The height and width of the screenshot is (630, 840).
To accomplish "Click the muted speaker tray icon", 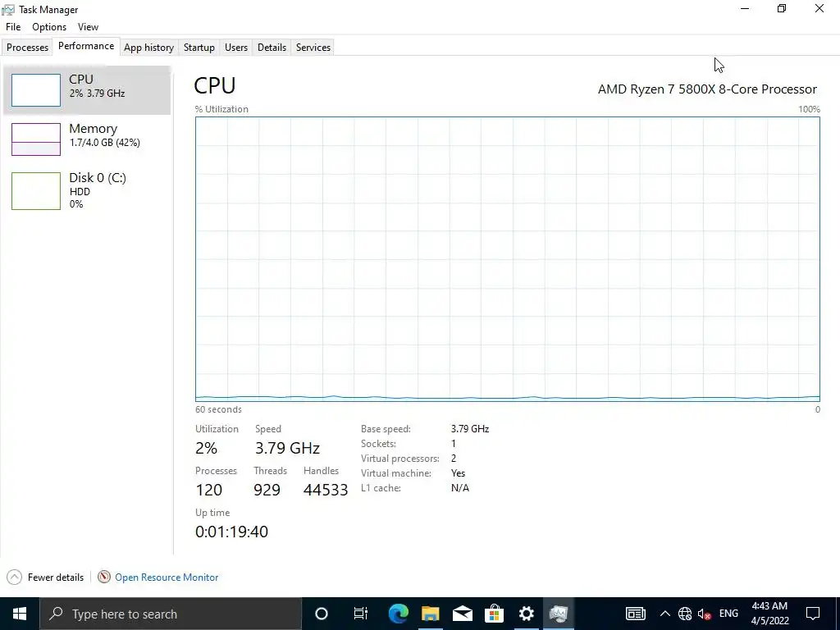I will (705, 614).
